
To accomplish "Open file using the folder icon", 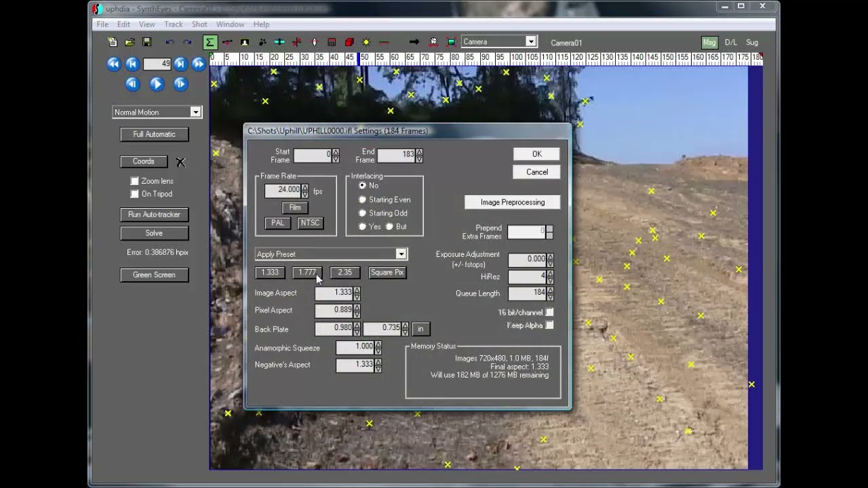I will pos(130,42).
